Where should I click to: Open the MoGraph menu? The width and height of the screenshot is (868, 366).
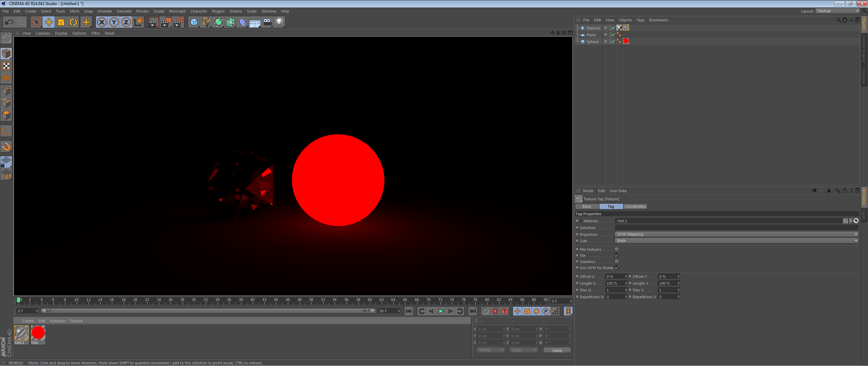pyautogui.click(x=177, y=11)
